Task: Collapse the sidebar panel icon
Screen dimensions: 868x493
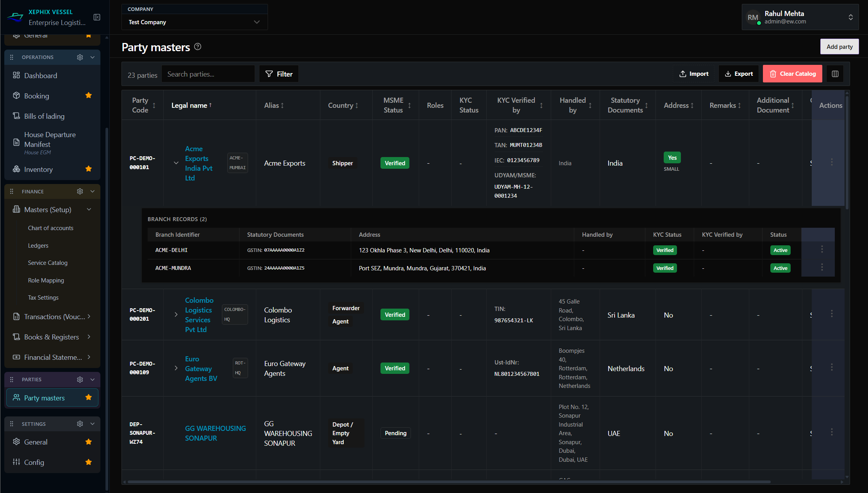Action: pos(97,17)
